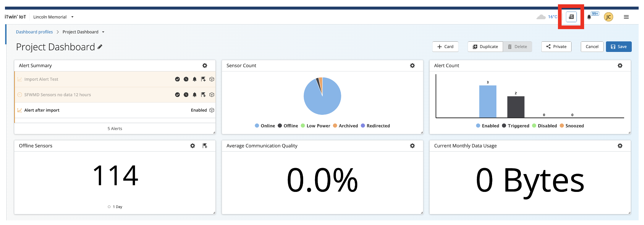This screenshot has width=644, height=225.
Task: Open Sensor Count card settings gear
Action: click(x=412, y=66)
